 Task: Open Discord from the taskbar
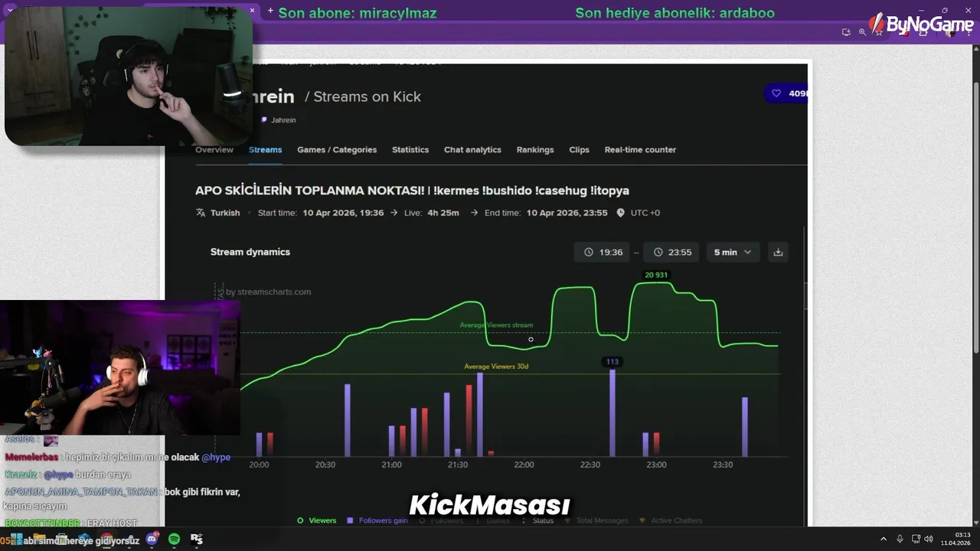(x=152, y=539)
